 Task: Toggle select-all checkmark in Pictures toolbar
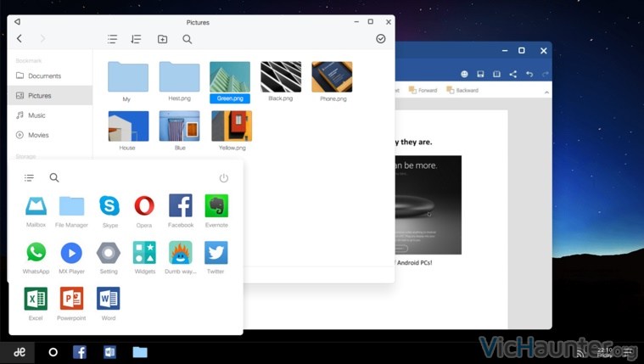pyautogui.click(x=381, y=39)
